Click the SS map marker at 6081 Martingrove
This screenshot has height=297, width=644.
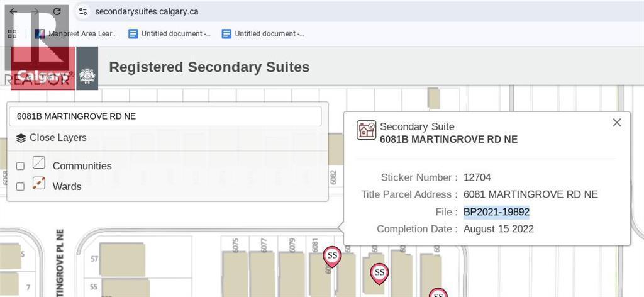(331, 257)
